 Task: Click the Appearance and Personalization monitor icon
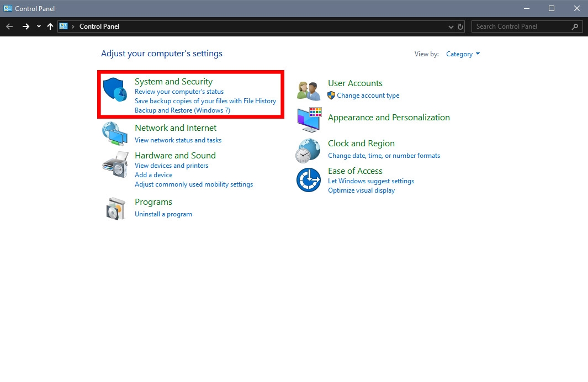click(309, 119)
